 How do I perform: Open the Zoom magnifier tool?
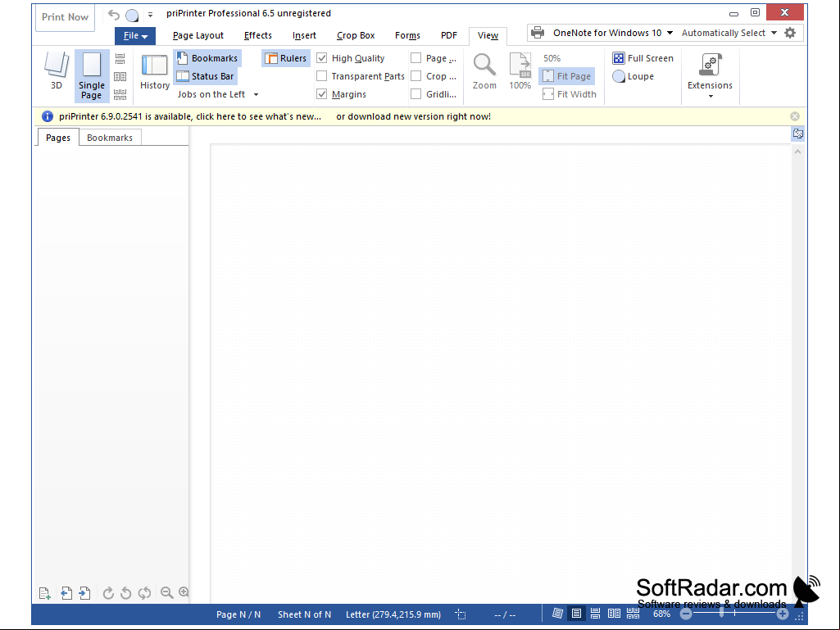coord(484,71)
